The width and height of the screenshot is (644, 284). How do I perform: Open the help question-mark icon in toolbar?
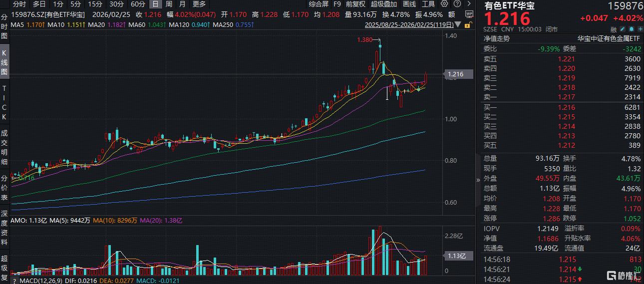pyautogui.click(x=457, y=3)
